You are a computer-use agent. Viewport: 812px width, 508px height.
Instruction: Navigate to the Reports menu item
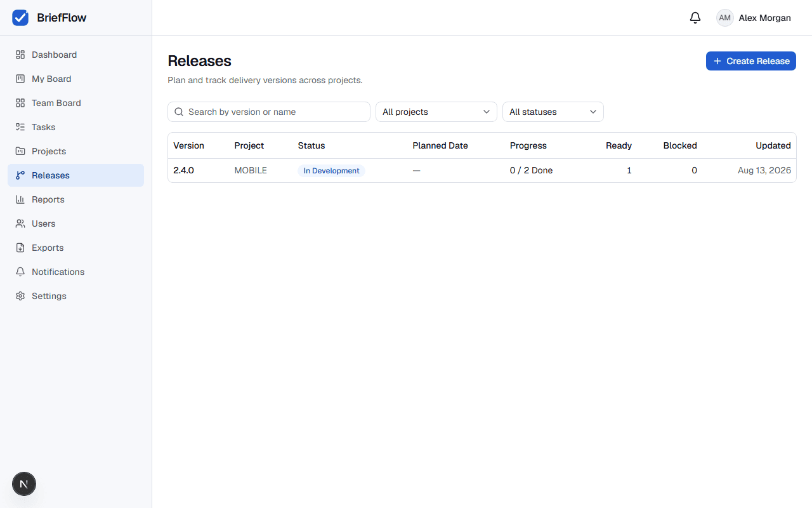[76, 199]
